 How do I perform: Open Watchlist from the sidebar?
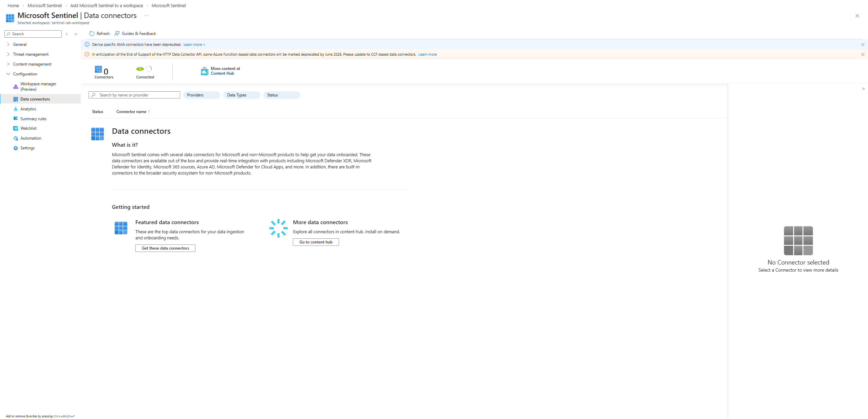tap(28, 128)
